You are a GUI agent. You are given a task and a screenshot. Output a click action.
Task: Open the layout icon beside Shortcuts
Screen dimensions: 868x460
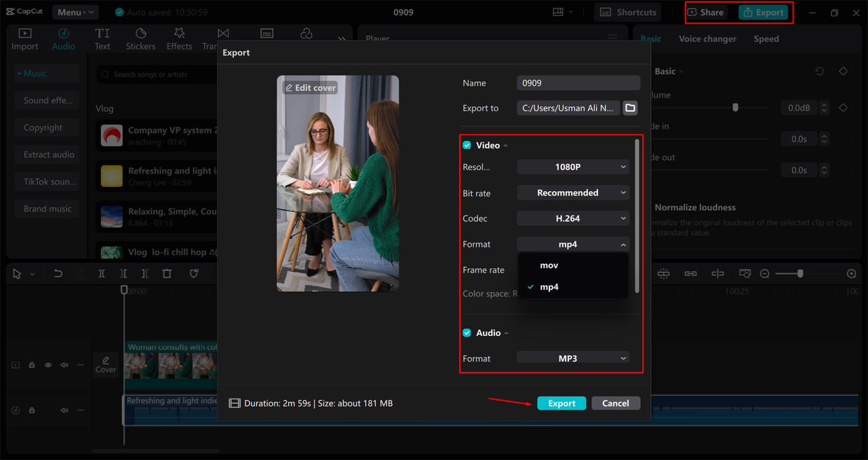pos(558,12)
